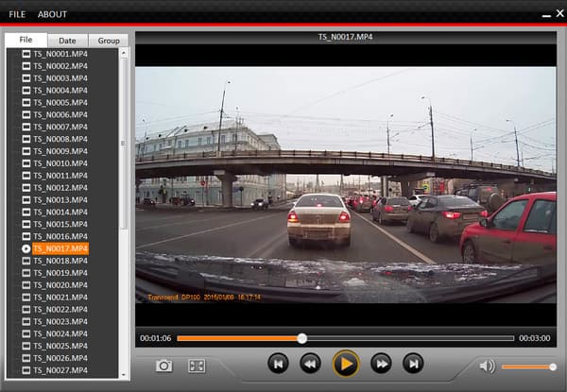Select TS_N0022.MP4 in the list
The width and height of the screenshot is (567, 392).
point(60,309)
